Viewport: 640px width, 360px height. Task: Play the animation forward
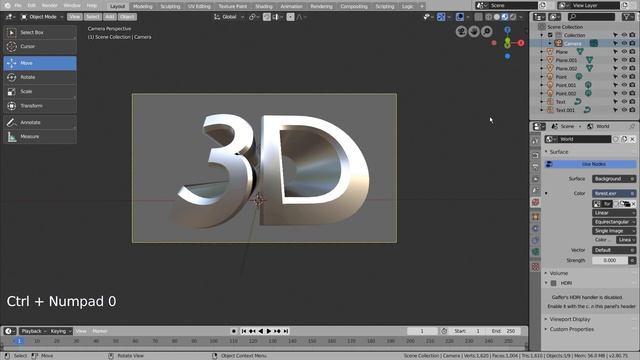269,331
